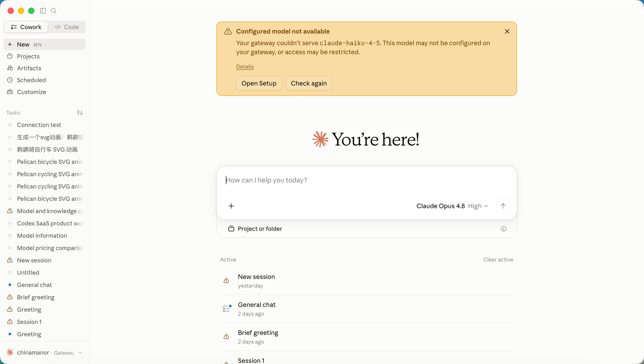The height and width of the screenshot is (364, 644).
Task: Open the Brief greeting active entry
Action: (366, 337)
